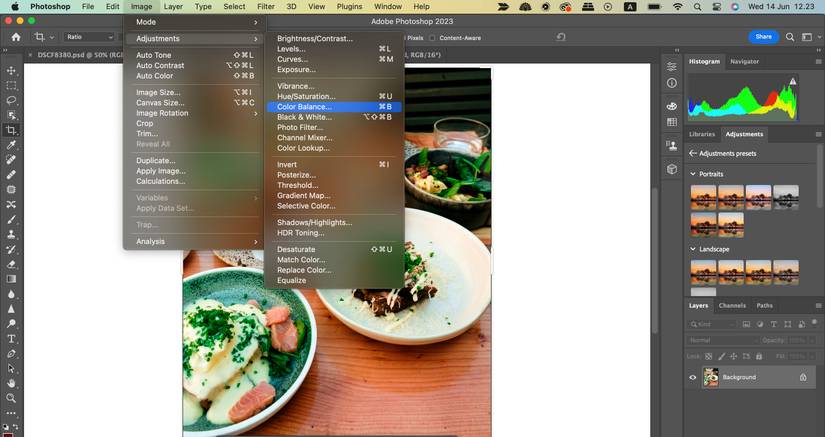
Task: Choose Shadows/Highlights menu entry
Action: (x=334, y=222)
